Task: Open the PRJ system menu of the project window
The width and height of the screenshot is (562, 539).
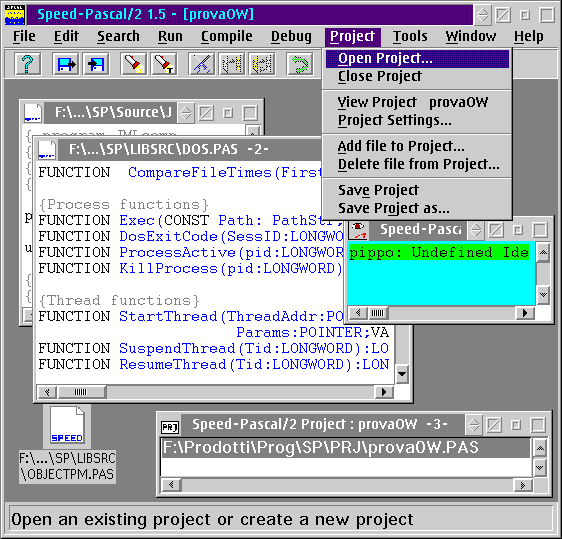Action: 170,426
